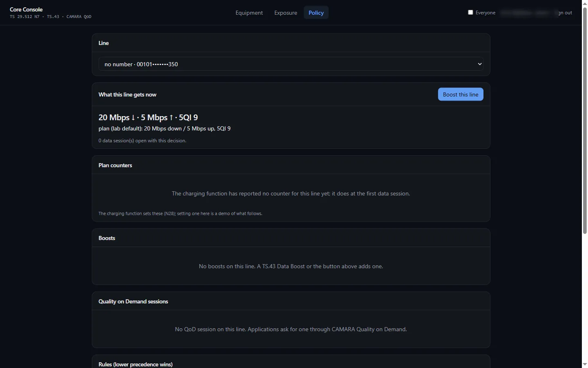
Task: Click the 'Line' card heading
Action: pyautogui.click(x=104, y=43)
